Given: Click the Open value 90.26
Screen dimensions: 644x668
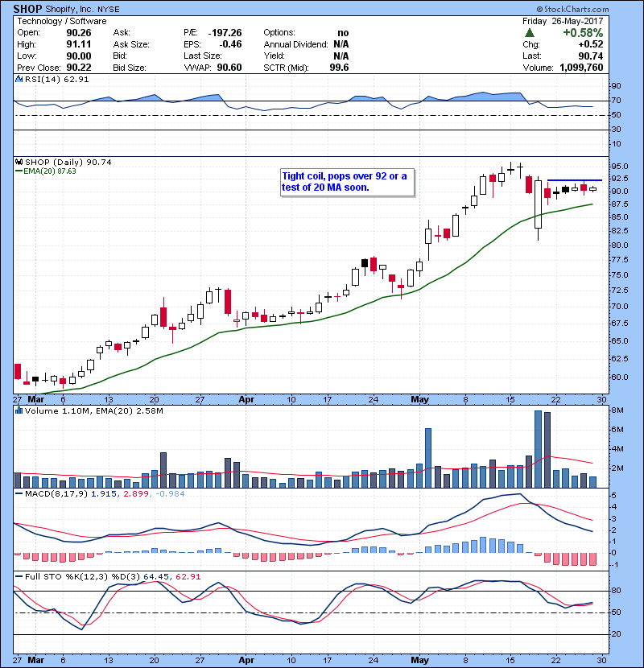Looking at the screenshot, I should pos(79,33).
